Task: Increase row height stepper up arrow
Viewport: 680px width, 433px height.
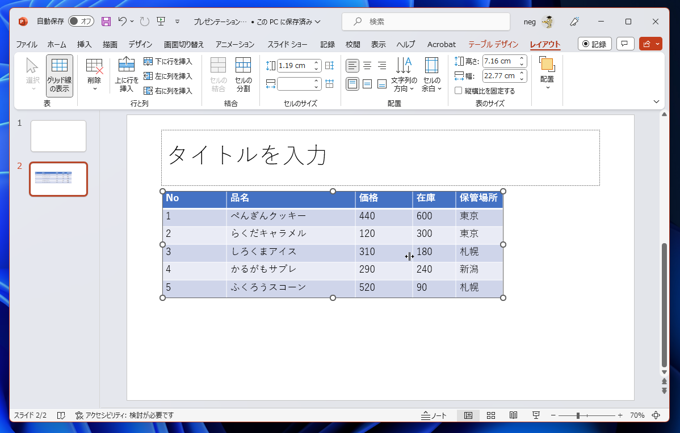Action: [x=317, y=63]
